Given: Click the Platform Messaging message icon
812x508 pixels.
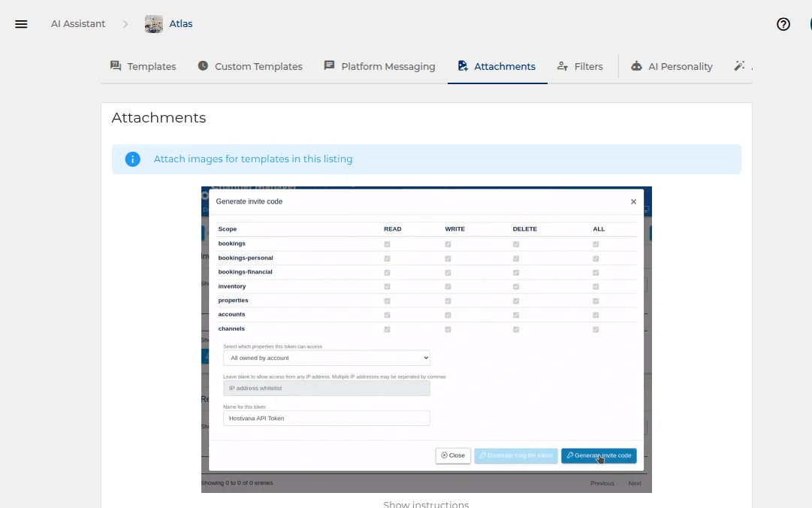Looking at the screenshot, I should click(x=329, y=65).
